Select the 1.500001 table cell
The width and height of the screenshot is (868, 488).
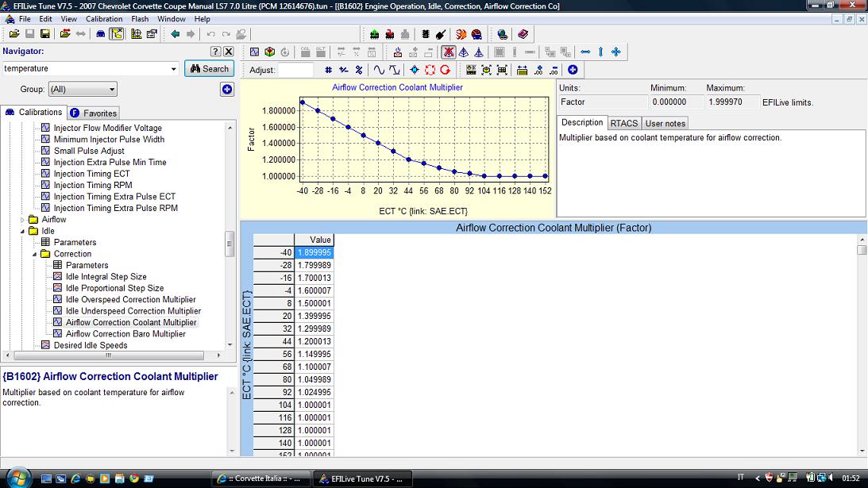point(314,303)
